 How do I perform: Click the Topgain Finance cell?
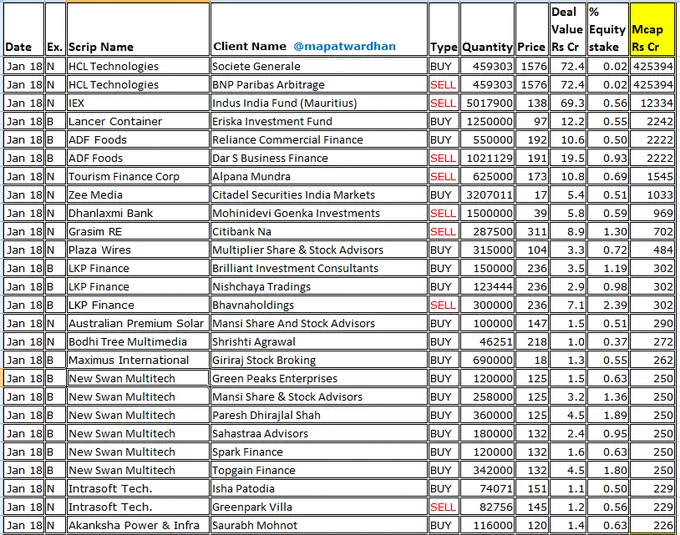[319, 470]
